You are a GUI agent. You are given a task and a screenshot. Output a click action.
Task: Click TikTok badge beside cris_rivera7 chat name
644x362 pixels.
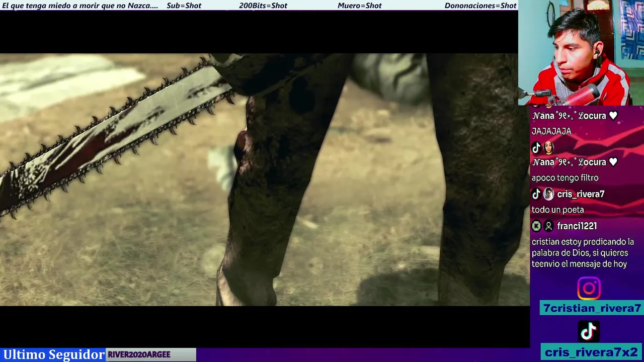[x=536, y=194]
